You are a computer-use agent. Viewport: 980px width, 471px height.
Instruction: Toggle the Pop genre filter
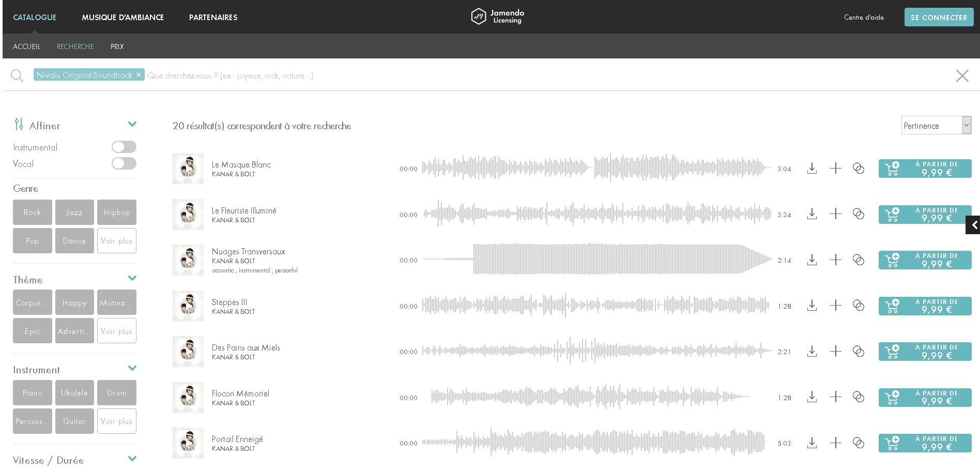point(33,241)
